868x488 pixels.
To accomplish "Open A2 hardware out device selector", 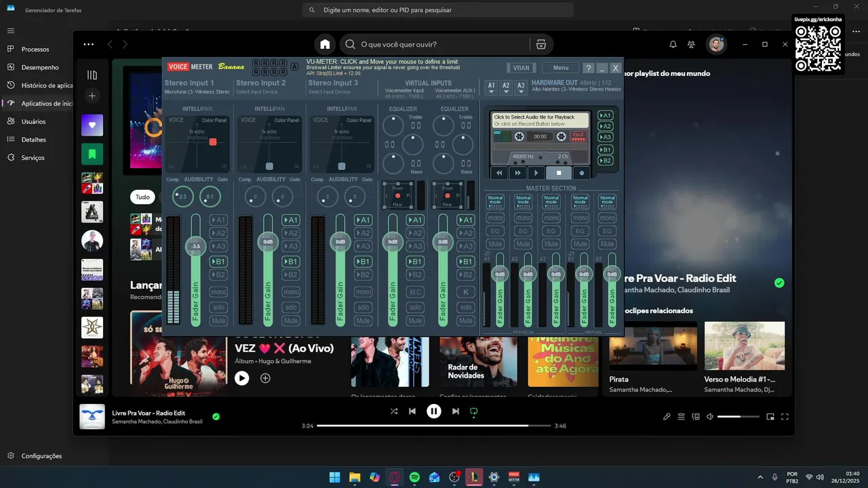I will [506, 87].
